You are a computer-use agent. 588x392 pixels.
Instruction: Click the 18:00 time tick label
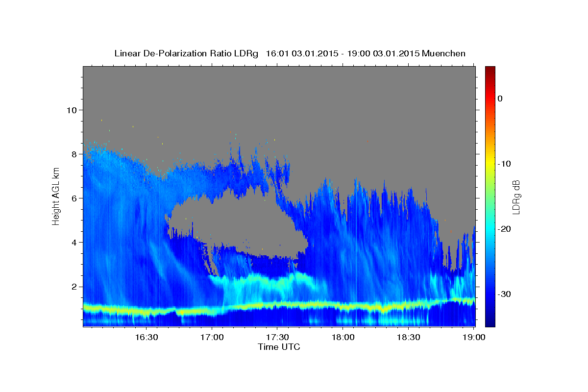click(x=343, y=337)
